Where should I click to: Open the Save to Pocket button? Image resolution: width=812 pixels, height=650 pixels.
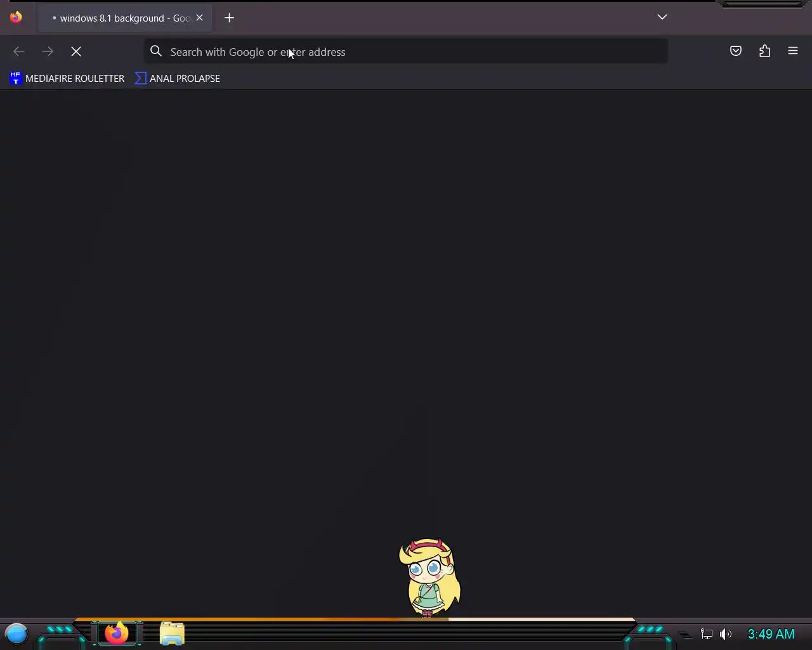click(736, 51)
